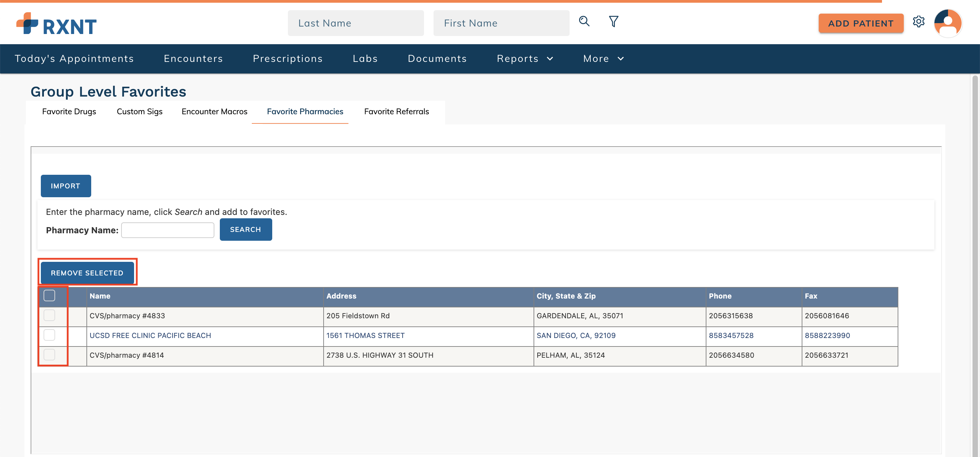Open the patient filter funnel icon
980x457 pixels.
pyautogui.click(x=613, y=21)
